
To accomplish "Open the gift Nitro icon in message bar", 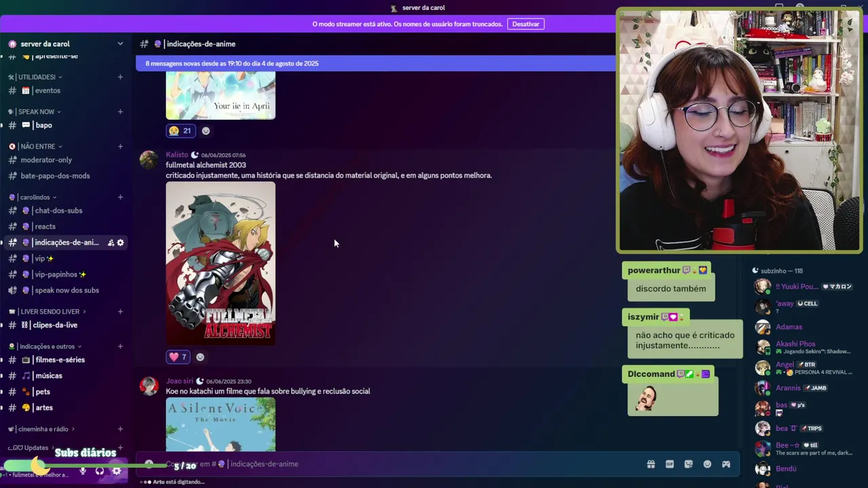I will pos(651,464).
